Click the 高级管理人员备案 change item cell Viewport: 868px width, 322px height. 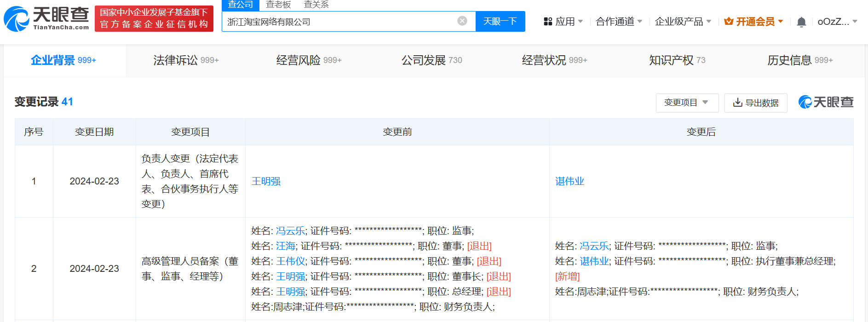pos(190,269)
